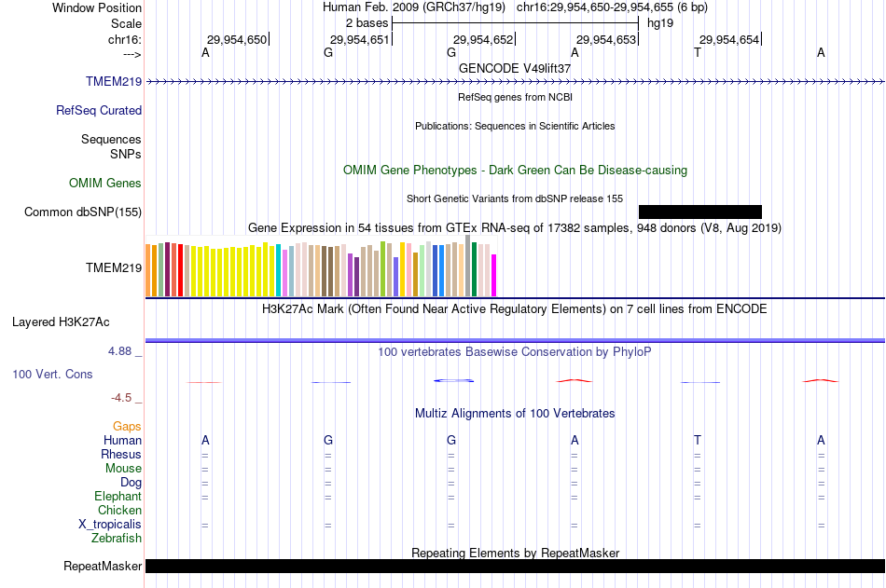Click the TMEM219 label of the GENCODE track
Viewport: 886px width, 588px height.
(114, 81)
